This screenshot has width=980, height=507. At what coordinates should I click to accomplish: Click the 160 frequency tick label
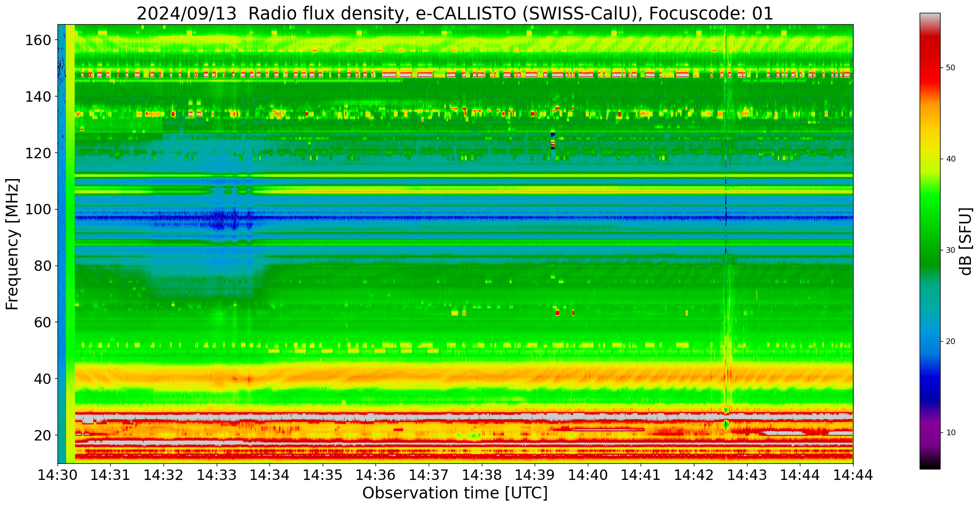click(x=38, y=40)
